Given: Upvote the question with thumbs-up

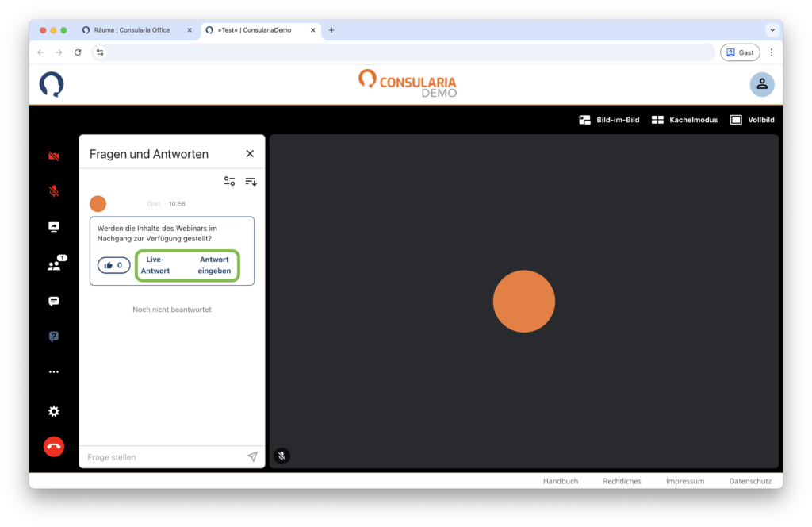Looking at the screenshot, I should pyautogui.click(x=113, y=265).
